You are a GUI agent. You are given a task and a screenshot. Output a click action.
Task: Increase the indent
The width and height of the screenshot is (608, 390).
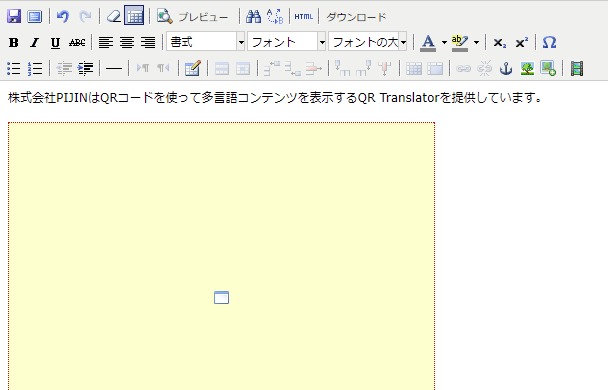(x=85, y=69)
